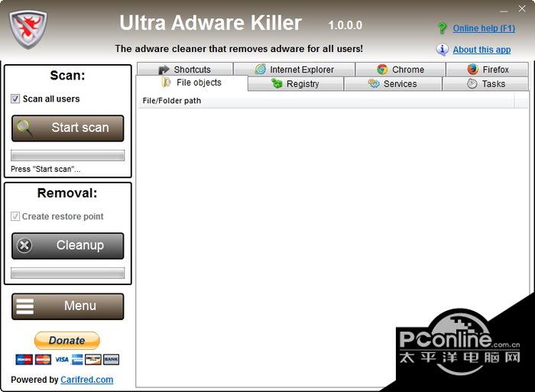Click the green Registry cubes icon
535x392 pixels.
pyautogui.click(x=277, y=83)
